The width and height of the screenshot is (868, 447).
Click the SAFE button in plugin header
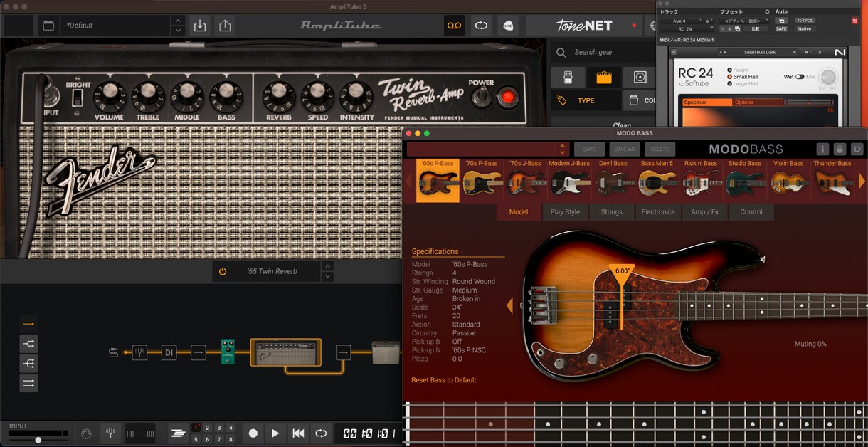pos(781,28)
